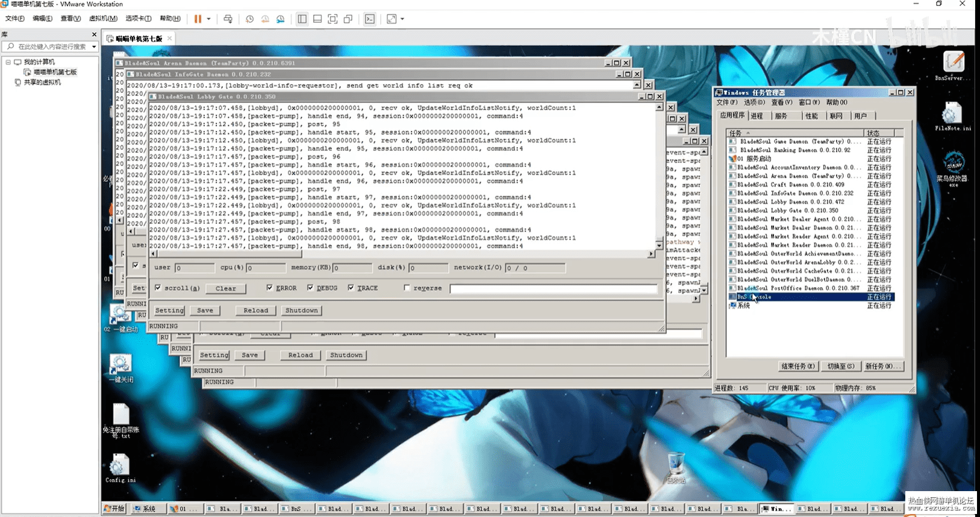Viewport: 980px width, 517px height.
Task: Select the BnS Console task row
Action: 810,297
